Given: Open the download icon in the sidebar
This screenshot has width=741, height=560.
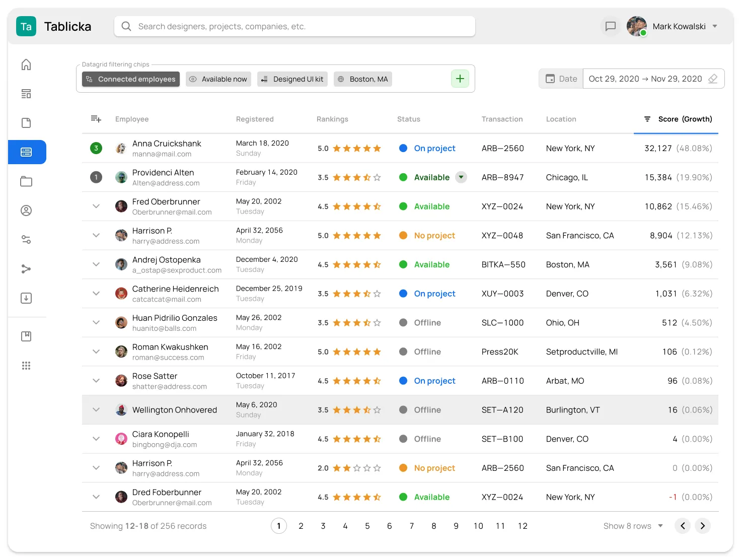Looking at the screenshot, I should point(26,298).
